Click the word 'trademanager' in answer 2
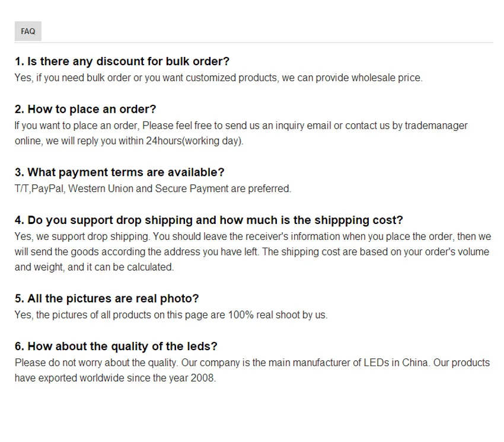The image size is (504, 442). [x=436, y=126]
